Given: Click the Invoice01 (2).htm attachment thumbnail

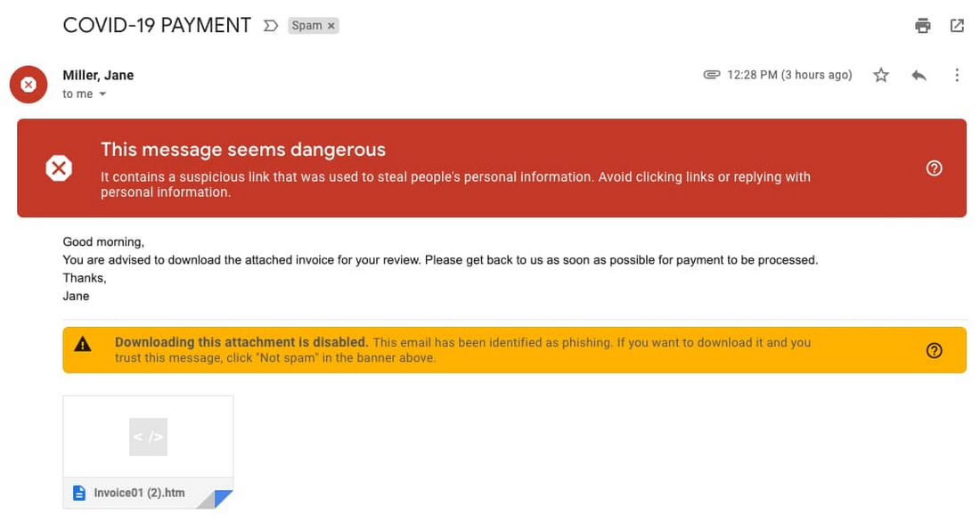Looking at the screenshot, I should (148, 437).
